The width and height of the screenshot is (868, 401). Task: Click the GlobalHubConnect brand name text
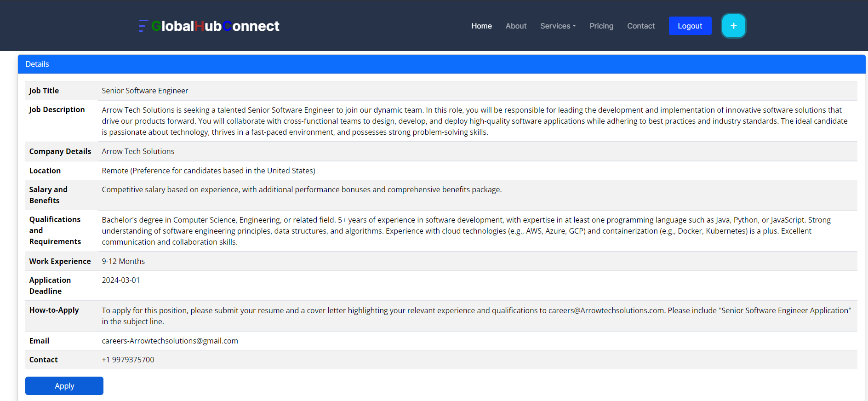(215, 26)
